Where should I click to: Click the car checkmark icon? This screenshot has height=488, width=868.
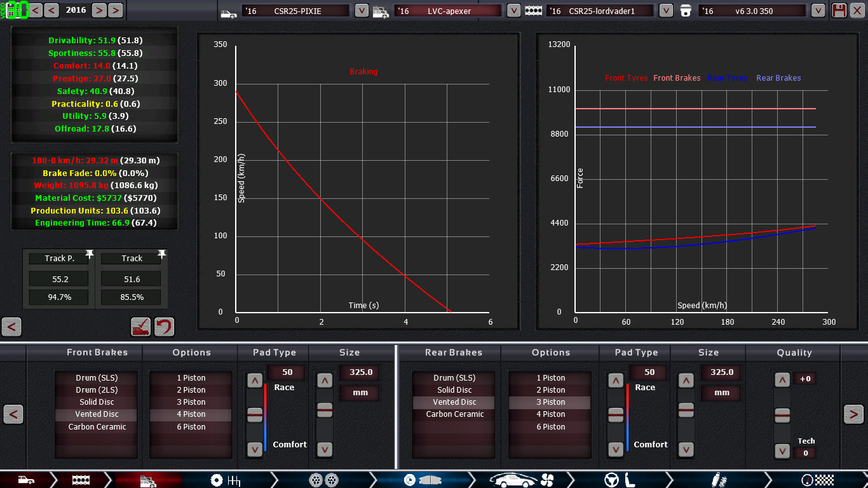[x=140, y=327]
